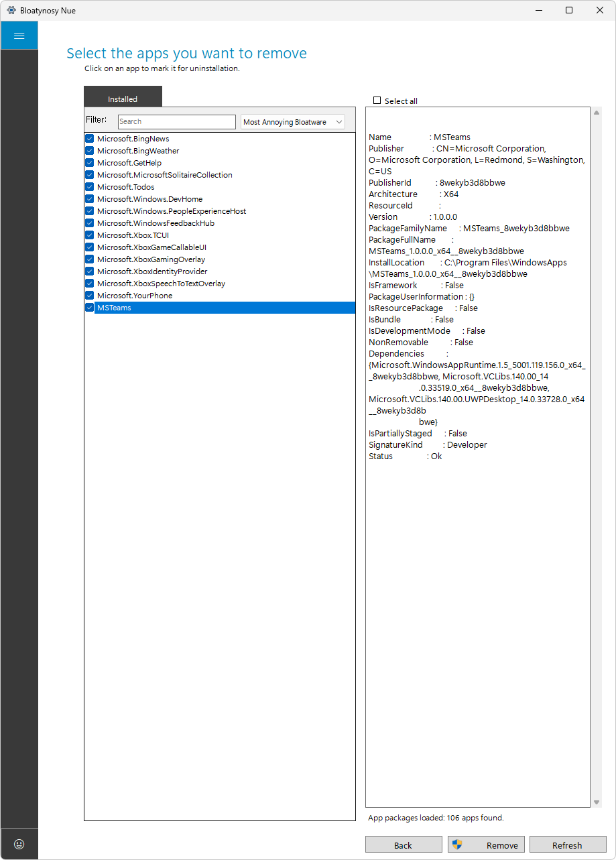The width and height of the screenshot is (616, 860).
Task: Open the hamburger menu
Action: 19,36
